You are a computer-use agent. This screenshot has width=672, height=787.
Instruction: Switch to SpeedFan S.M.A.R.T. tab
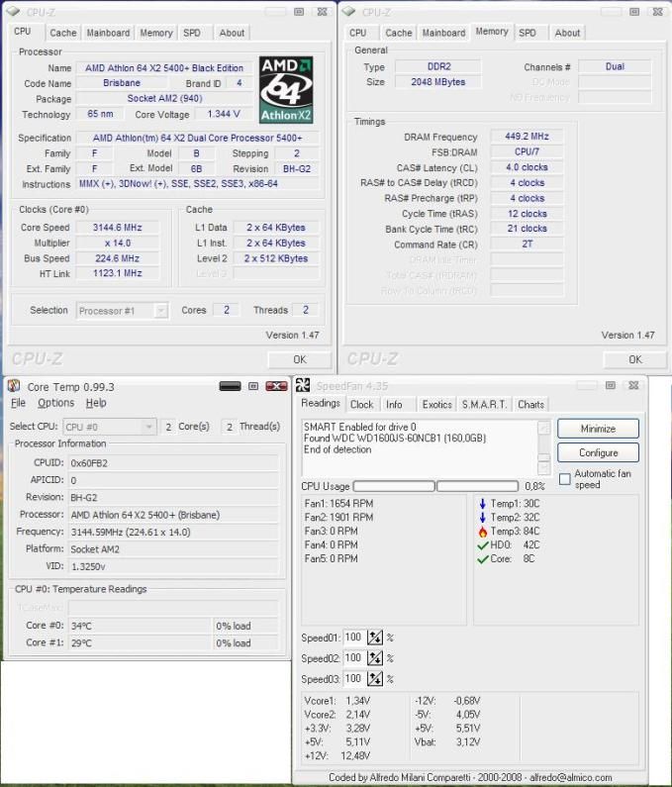click(484, 404)
